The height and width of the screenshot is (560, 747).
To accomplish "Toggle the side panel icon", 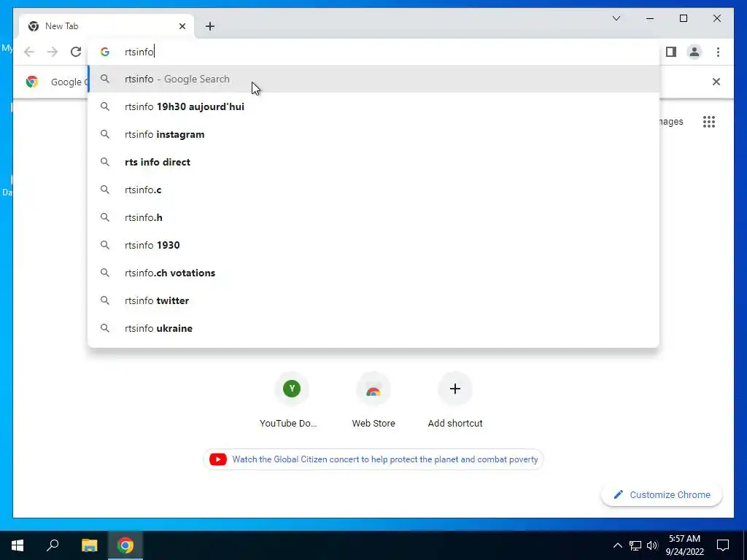I will pos(671,52).
